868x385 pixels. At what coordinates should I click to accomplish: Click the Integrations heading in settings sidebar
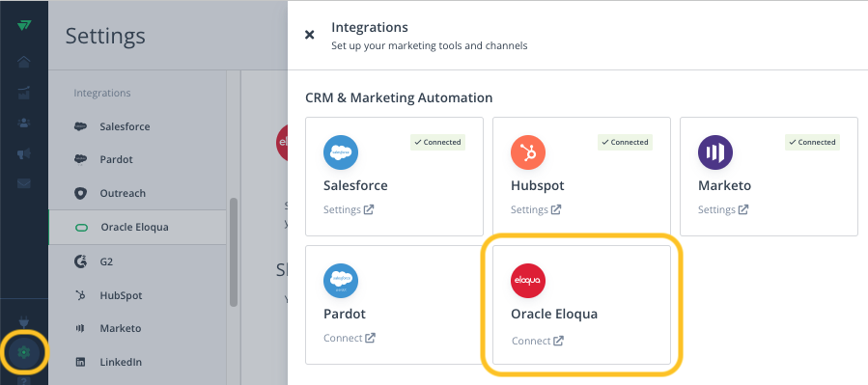click(x=101, y=93)
